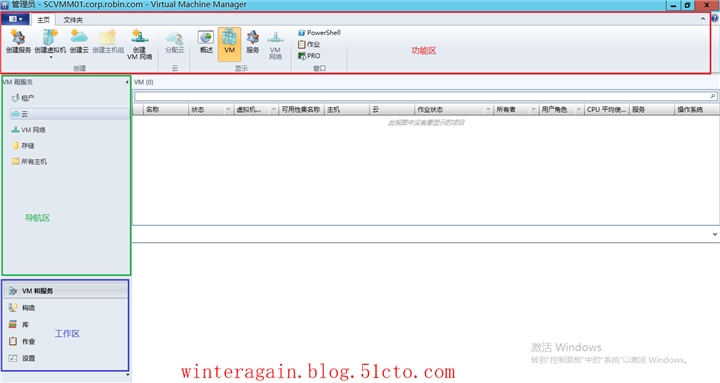Viewport: 720px width, 383px height.
Task: Open the help question mark icon
Action: coord(714,18)
